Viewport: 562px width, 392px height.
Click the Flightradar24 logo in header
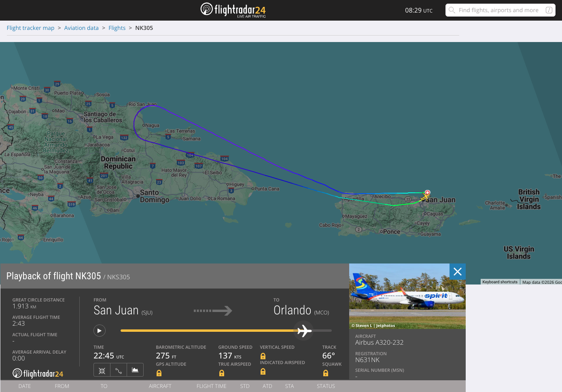click(x=233, y=10)
